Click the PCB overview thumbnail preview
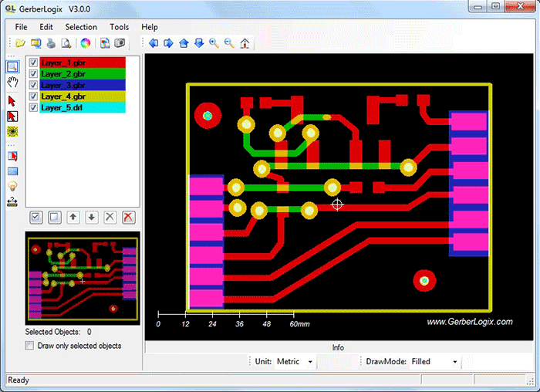The image size is (540, 392). [83, 279]
